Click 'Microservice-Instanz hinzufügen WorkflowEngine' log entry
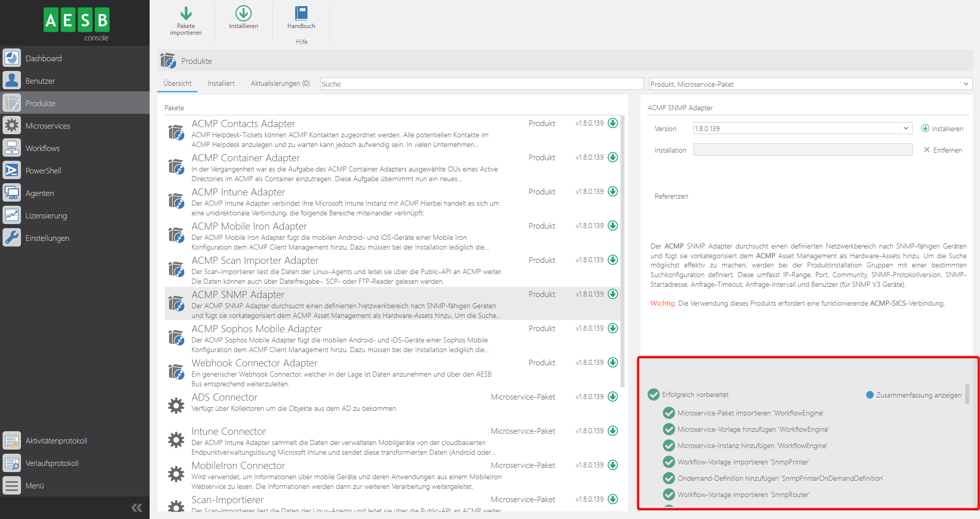 [745, 446]
